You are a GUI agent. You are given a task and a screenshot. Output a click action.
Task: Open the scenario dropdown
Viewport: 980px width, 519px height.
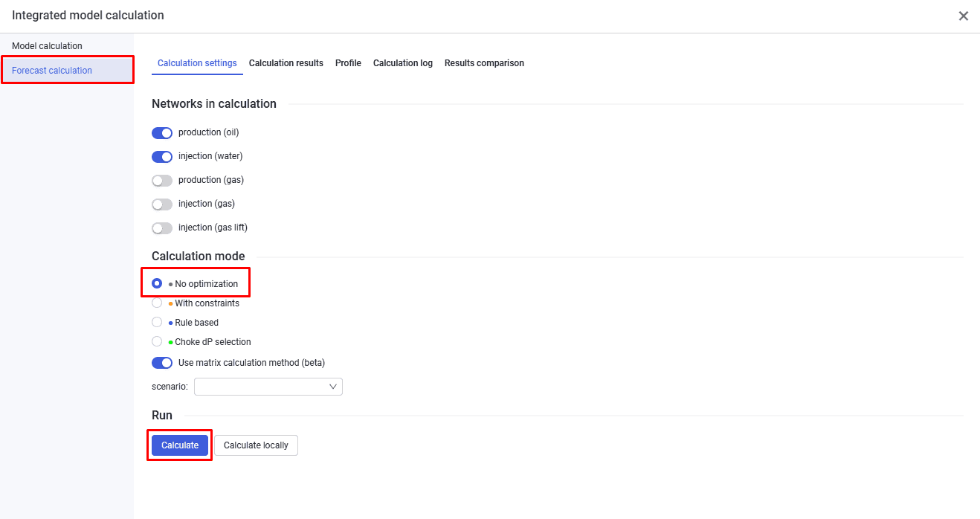pos(268,387)
